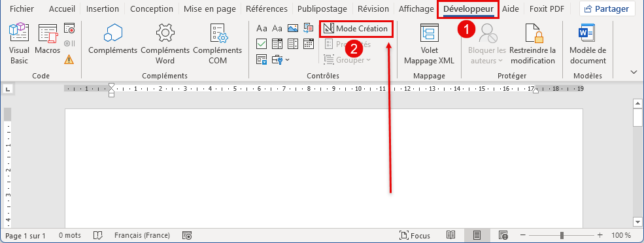
Task: Collapse the ribbon with the chevron
Action: pos(633,73)
